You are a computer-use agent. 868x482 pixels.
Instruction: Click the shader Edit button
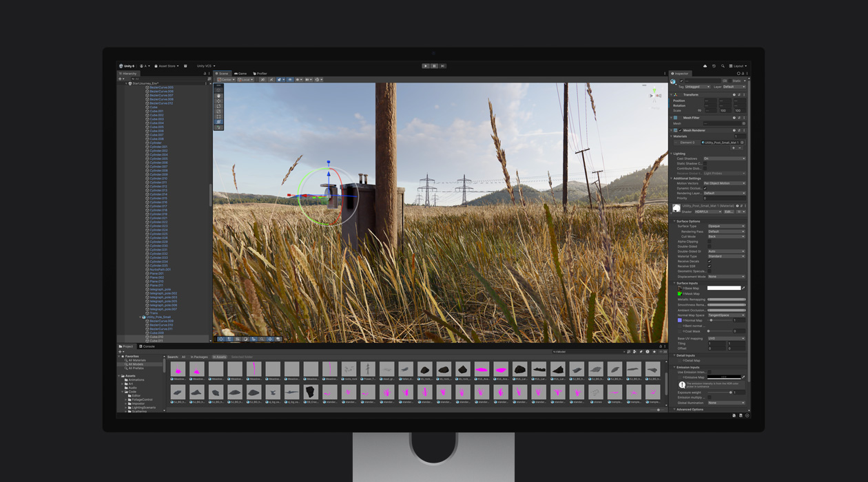click(729, 211)
